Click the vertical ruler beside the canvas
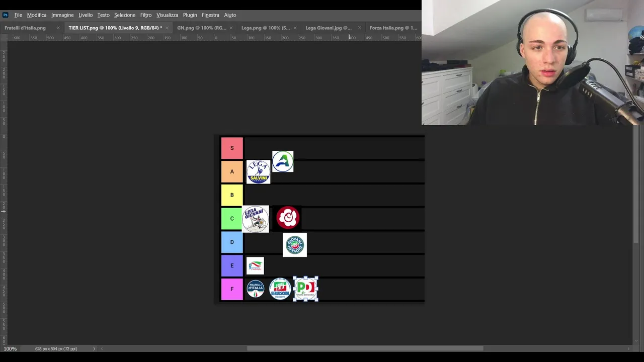 pos(4,193)
